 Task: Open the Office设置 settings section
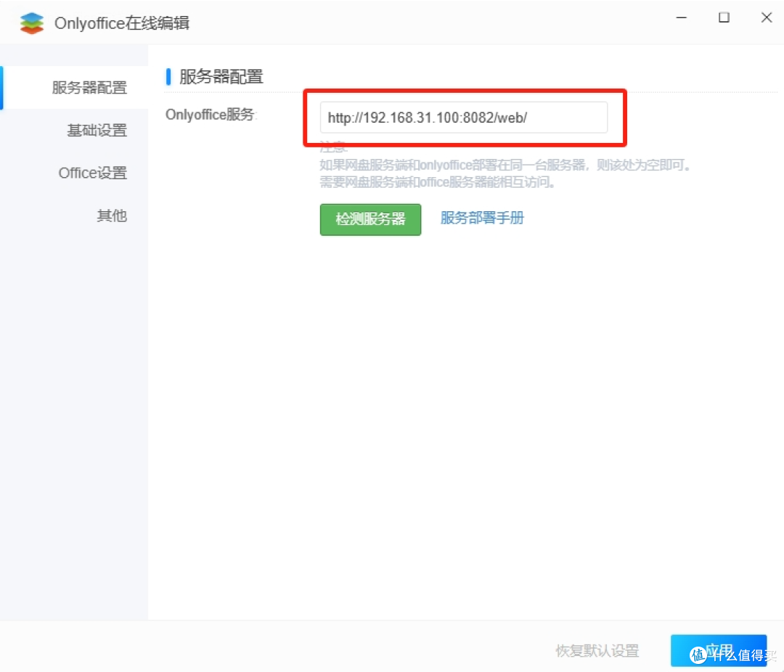coord(92,173)
